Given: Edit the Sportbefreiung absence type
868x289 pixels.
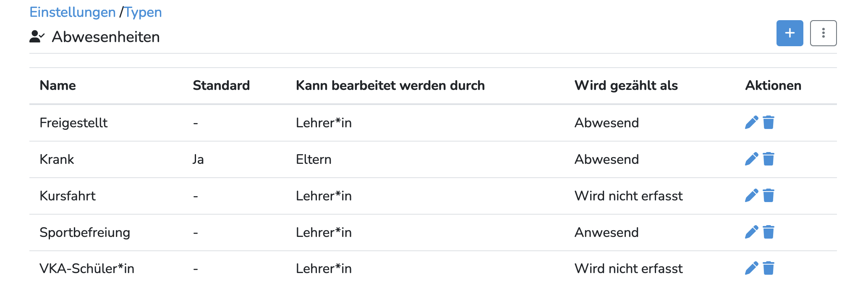Looking at the screenshot, I should (751, 232).
